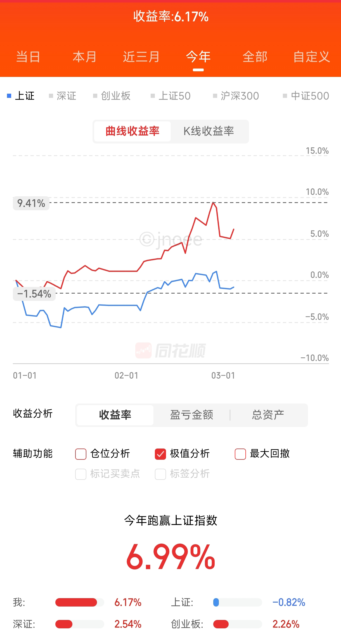Enable the 仓位分析 checkbox
Screen dimensions: 341x644
coord(81,454)
